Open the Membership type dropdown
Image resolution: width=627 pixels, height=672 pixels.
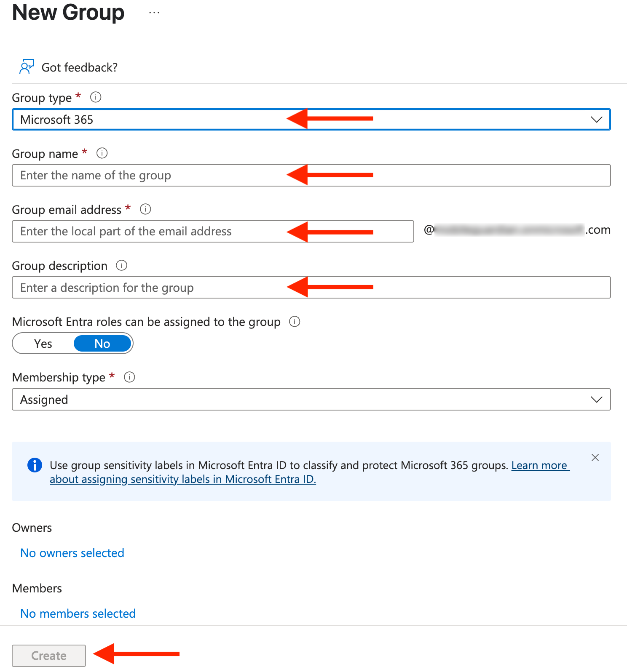click(311, 400)
